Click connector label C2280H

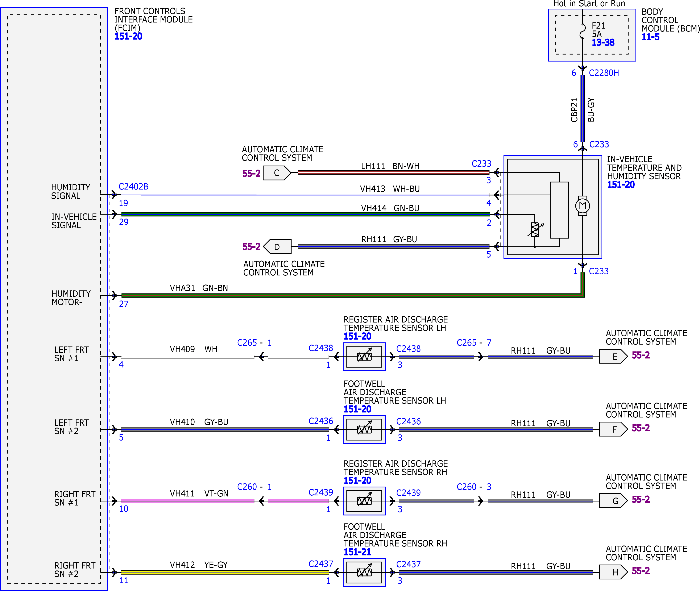(x=604, y=73)
